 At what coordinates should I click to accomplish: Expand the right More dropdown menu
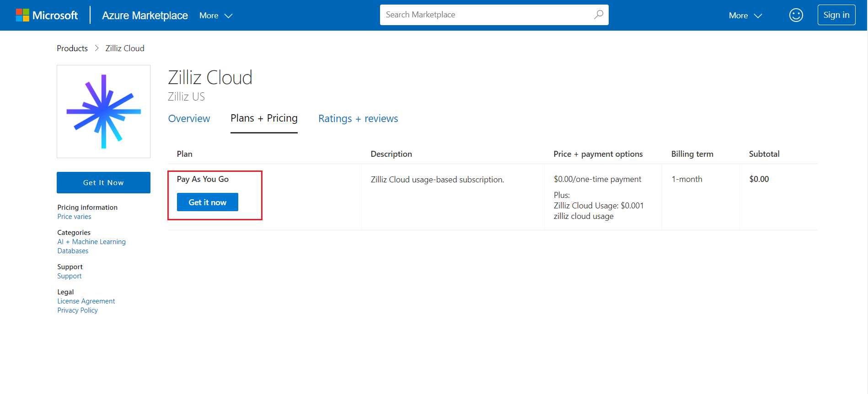click(745, 16)
